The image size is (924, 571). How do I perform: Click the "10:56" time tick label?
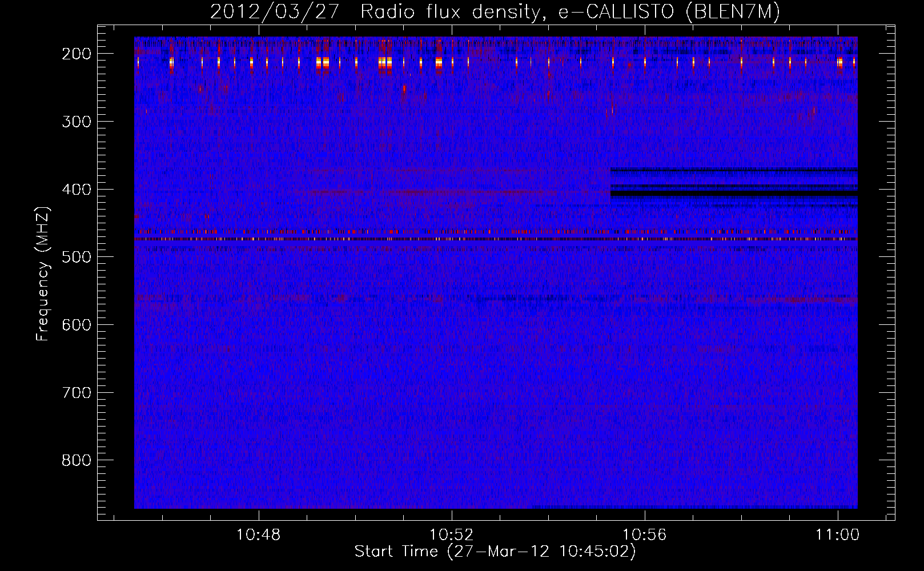coord(645,535)
